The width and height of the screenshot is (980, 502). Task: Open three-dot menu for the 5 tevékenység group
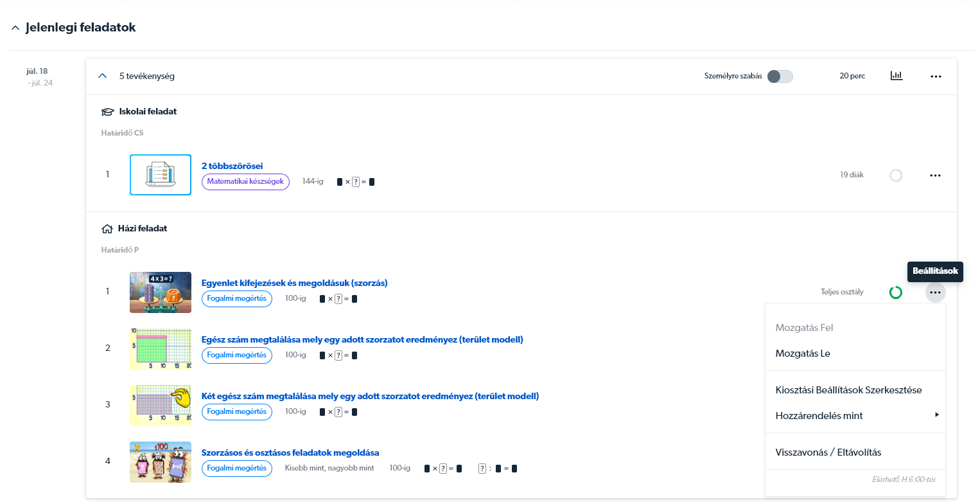coord(936,76)
